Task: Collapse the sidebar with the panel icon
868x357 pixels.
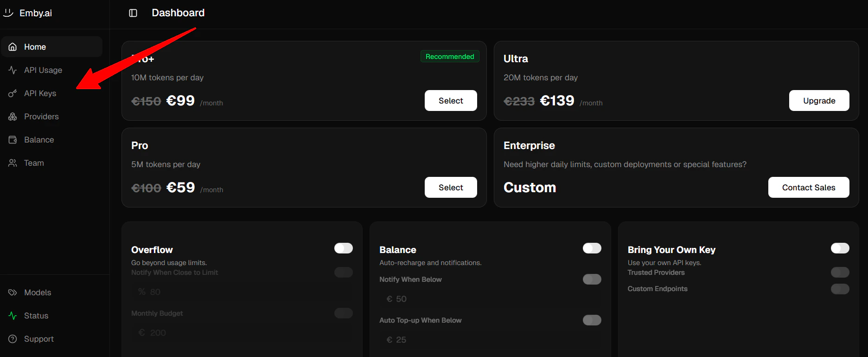Action: tap(133, 13)
